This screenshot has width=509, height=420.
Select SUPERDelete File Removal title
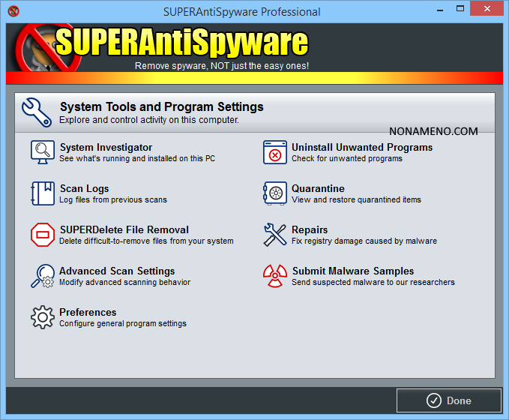[124, 230]
